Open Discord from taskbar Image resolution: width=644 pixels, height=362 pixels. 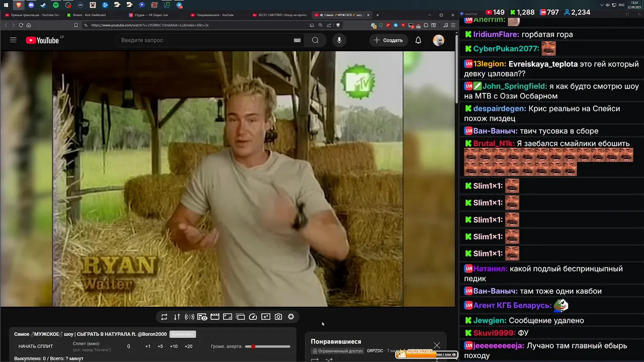tap(31, 5)
